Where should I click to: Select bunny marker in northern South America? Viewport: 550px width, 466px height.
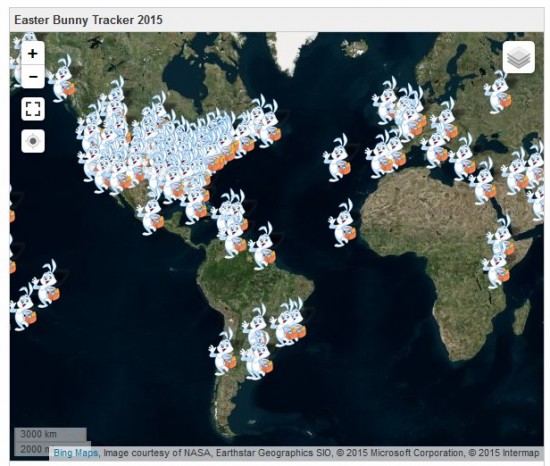pyautogui.click(x=262, y=246)
